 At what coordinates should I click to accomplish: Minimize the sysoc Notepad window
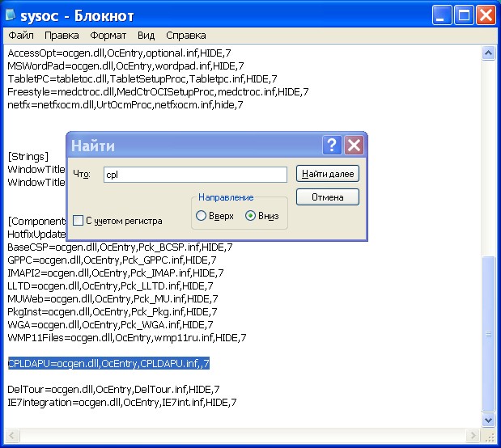pyautogui.click(x=442, y=15)
